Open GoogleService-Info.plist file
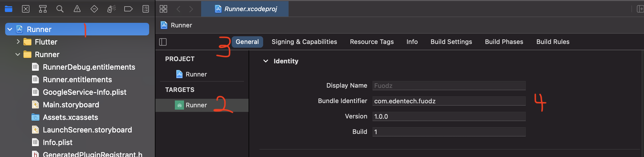The width and height of the screenshot is (644, 157). [x=85, y=92]
